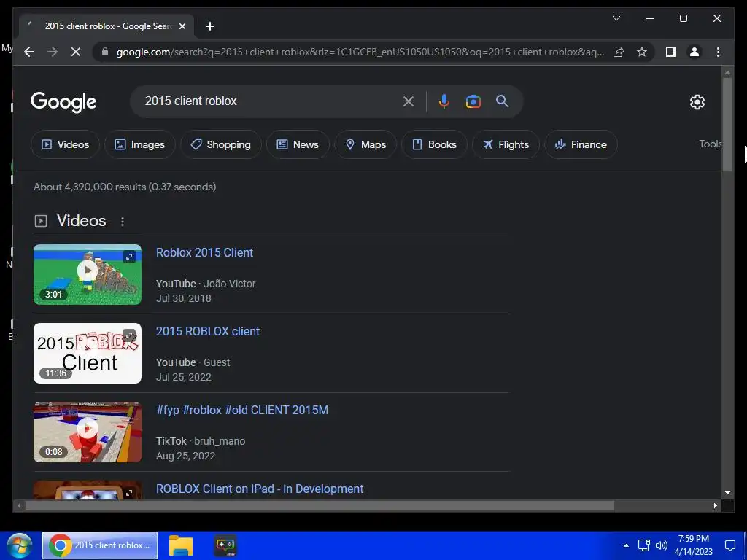Filter results by Shopping

220,144
